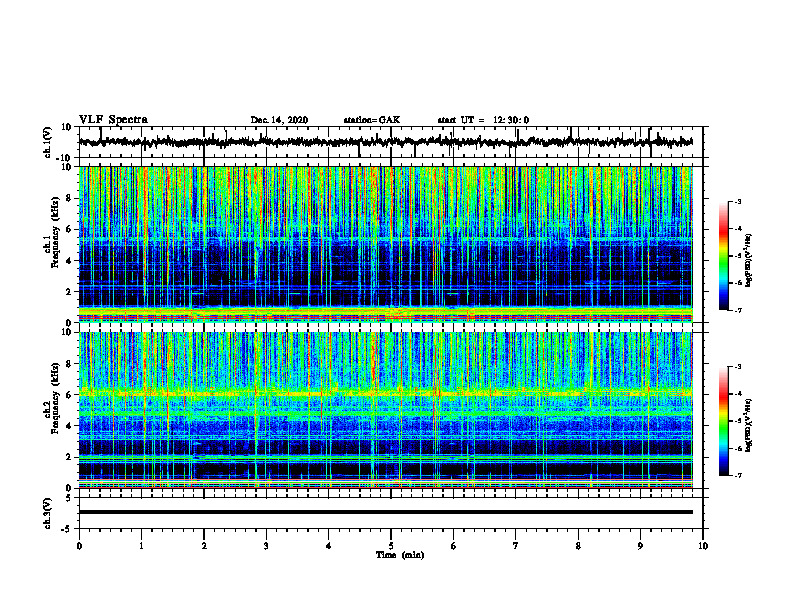The image size is (792, 612).
Task: Click the "Time (min)" x-axis label
Action: coord(400,555)
